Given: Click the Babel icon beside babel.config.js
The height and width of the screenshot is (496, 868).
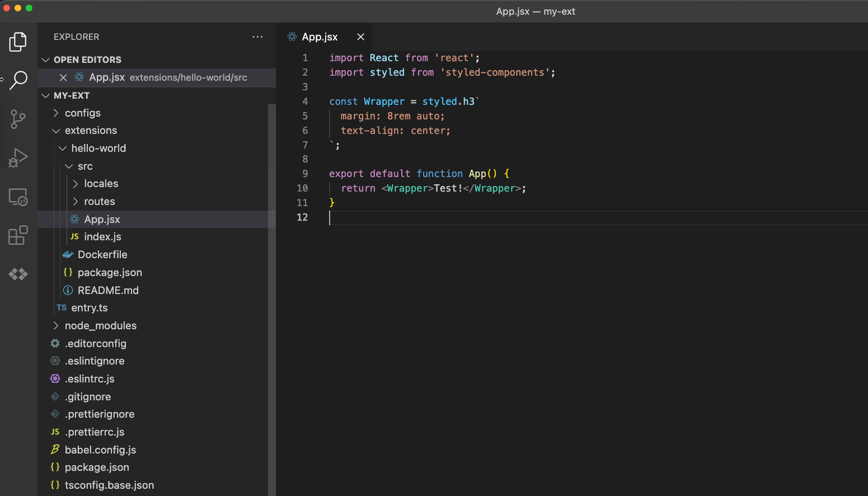Looking at the screenshot, I should click(55, 450).
